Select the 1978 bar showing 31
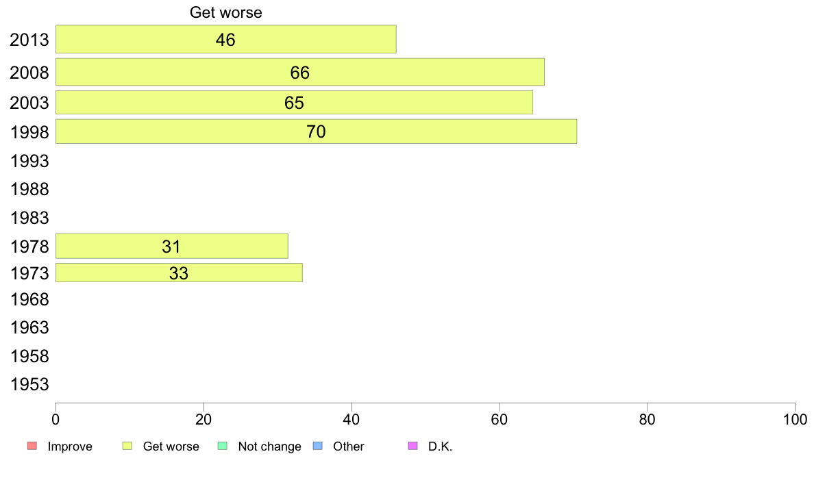The image size is (814, 504). click(172, 246)
